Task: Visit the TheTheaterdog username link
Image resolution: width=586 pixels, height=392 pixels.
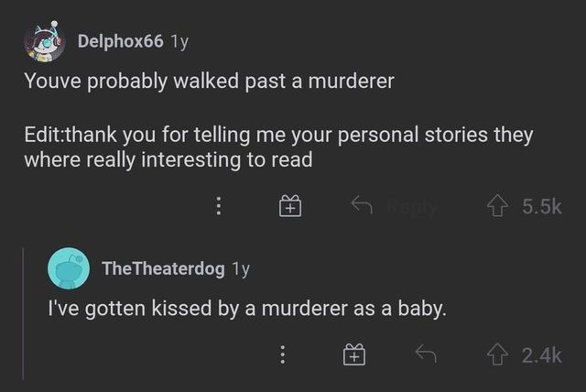Action: (163, 268)
